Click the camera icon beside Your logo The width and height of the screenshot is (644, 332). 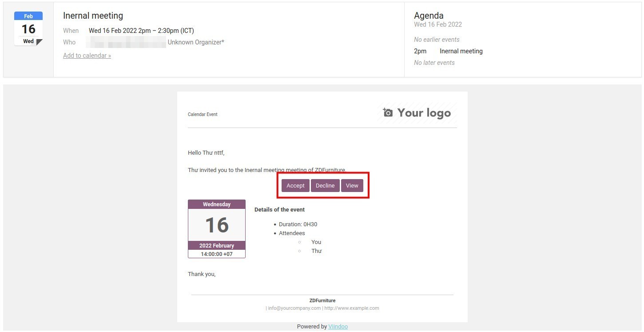click(x=388, y=112)
